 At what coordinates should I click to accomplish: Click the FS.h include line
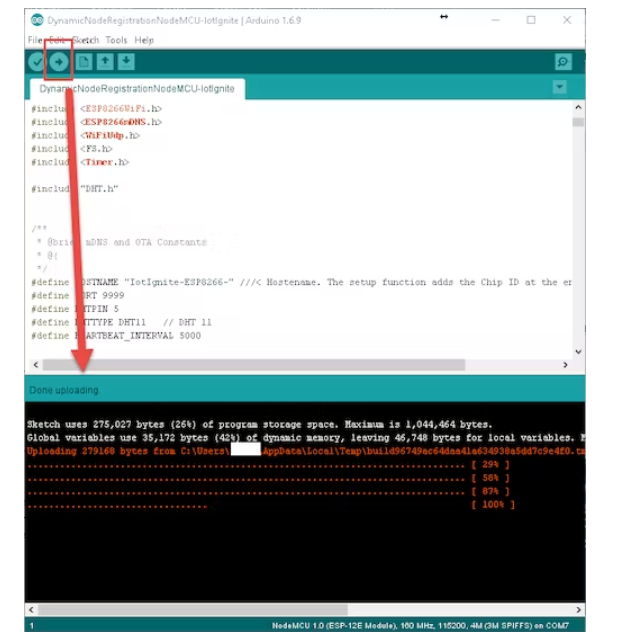(72, 149)
